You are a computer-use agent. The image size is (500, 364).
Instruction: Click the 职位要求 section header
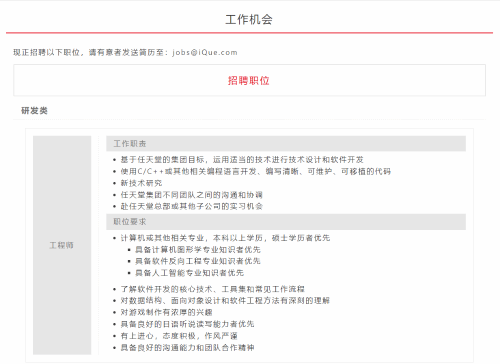(x=286, y=222)
